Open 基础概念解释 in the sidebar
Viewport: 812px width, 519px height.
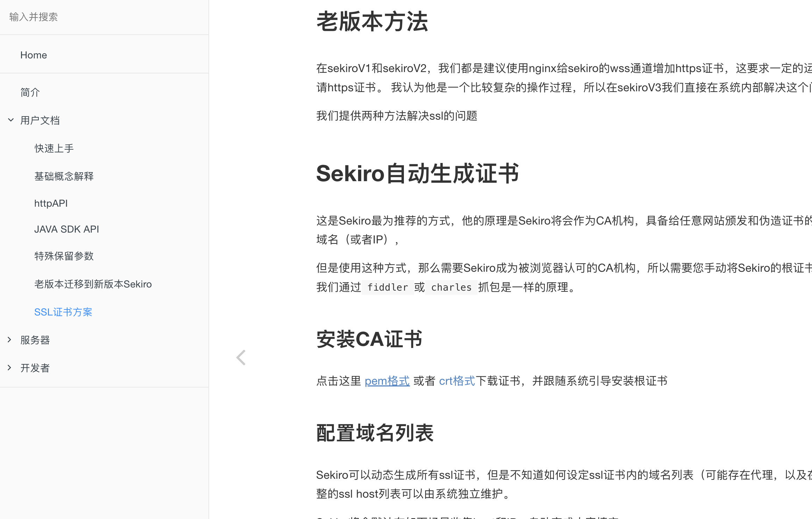64,176
